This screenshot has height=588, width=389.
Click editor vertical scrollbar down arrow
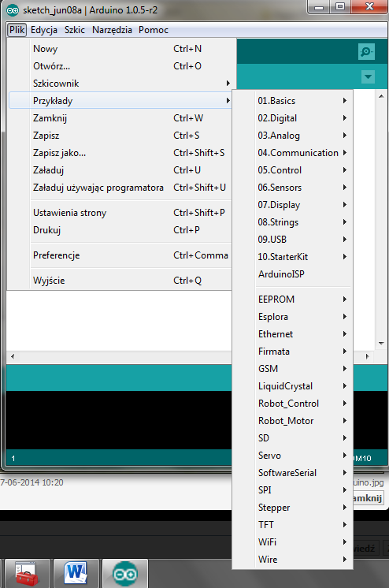[x=381, y=343]
